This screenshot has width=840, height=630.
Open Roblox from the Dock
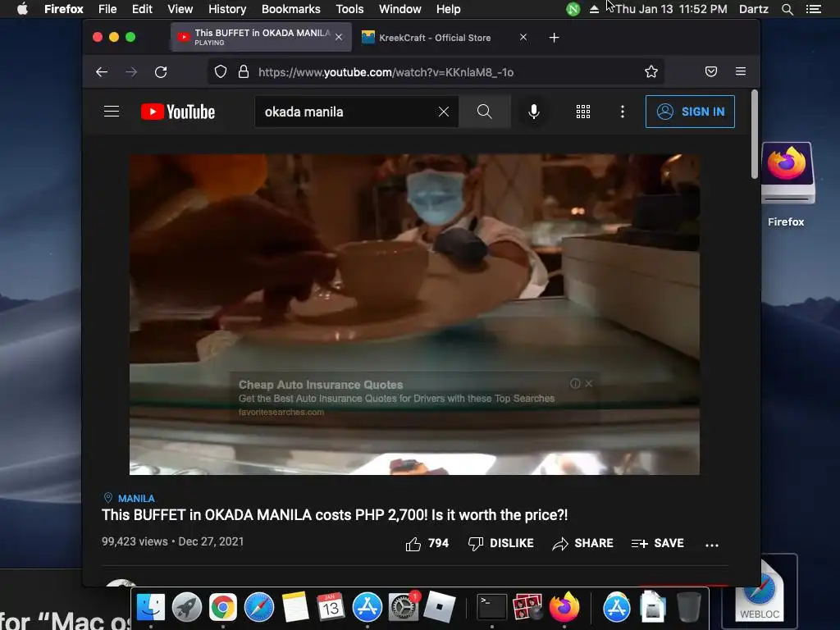click(x=440, y=607)
